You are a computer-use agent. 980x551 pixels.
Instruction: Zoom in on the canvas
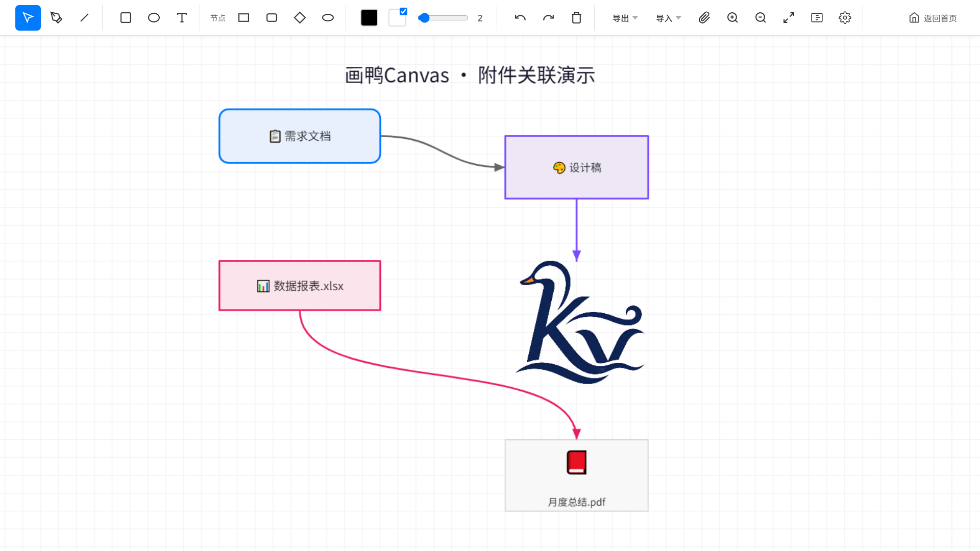[x=732, y=18]
